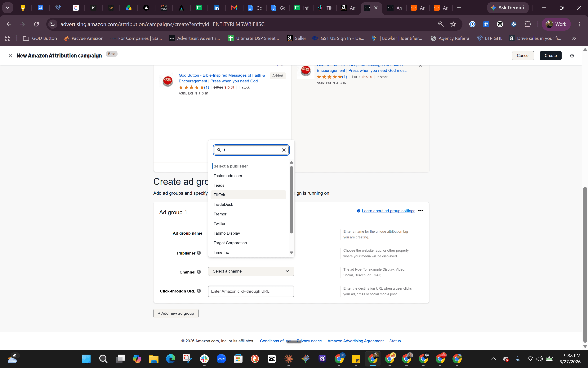Open the Seller bookmark
The image size is (588, 368).
296,38
